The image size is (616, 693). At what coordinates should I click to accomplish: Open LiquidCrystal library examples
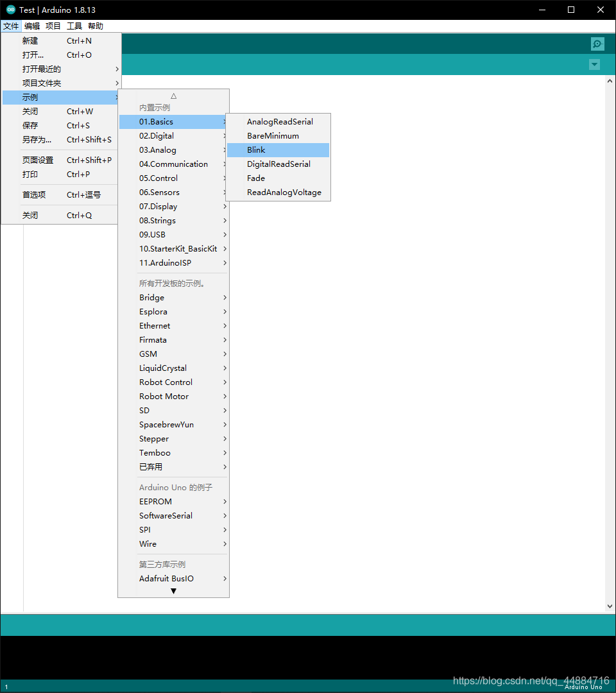point(174,368)
